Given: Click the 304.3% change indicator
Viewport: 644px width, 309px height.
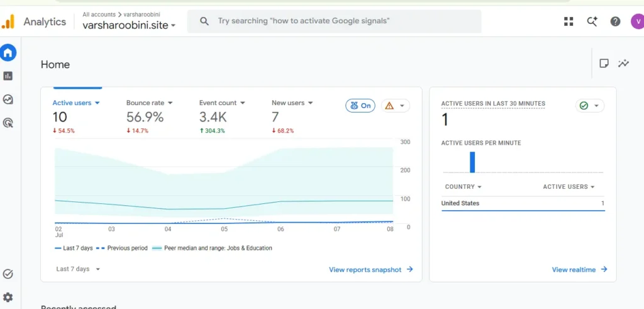Looking at the screenshot, I should click(x=211, y=131).
